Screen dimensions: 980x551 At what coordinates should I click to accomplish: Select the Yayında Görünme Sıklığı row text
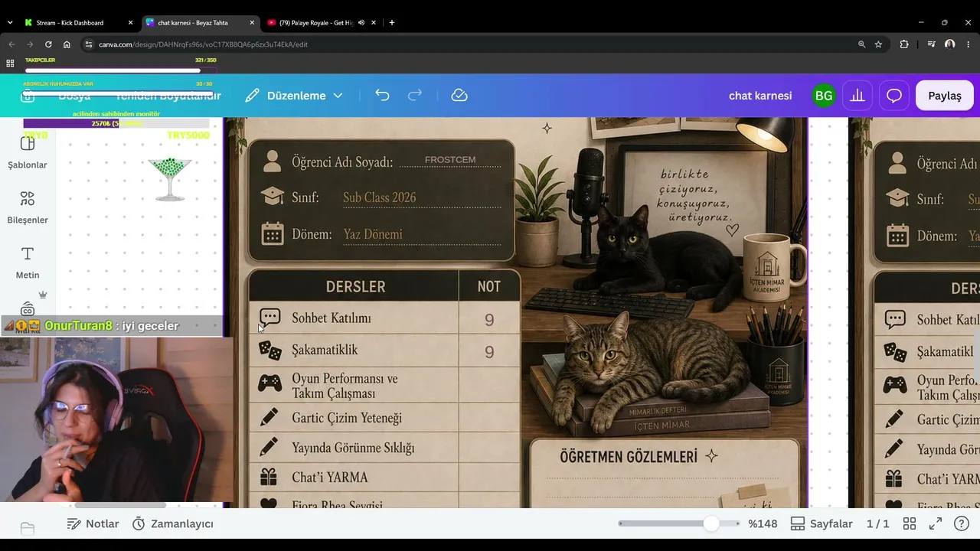[353, 448]
